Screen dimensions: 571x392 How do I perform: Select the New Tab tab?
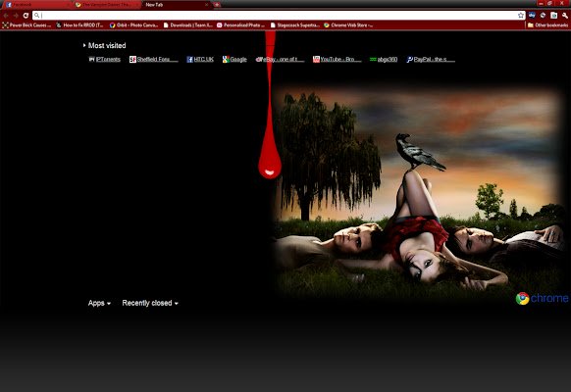(x=177, y=5)
